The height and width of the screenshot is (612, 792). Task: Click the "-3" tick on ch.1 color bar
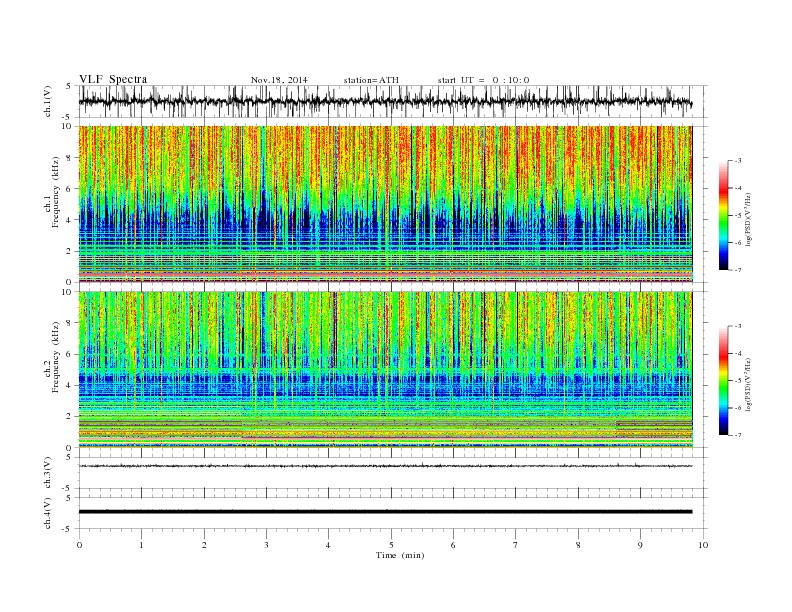(x=738, y=161)
